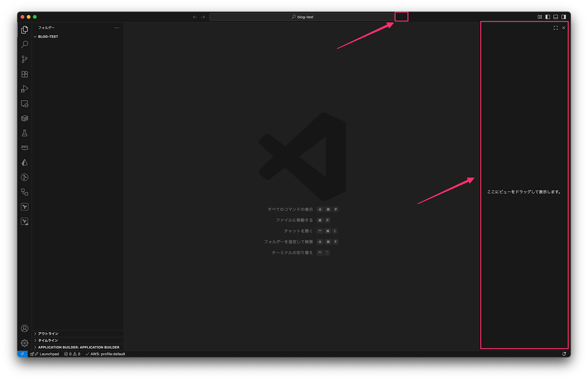
Task: Open the Testing flask view
Action: tap(25, 133)
